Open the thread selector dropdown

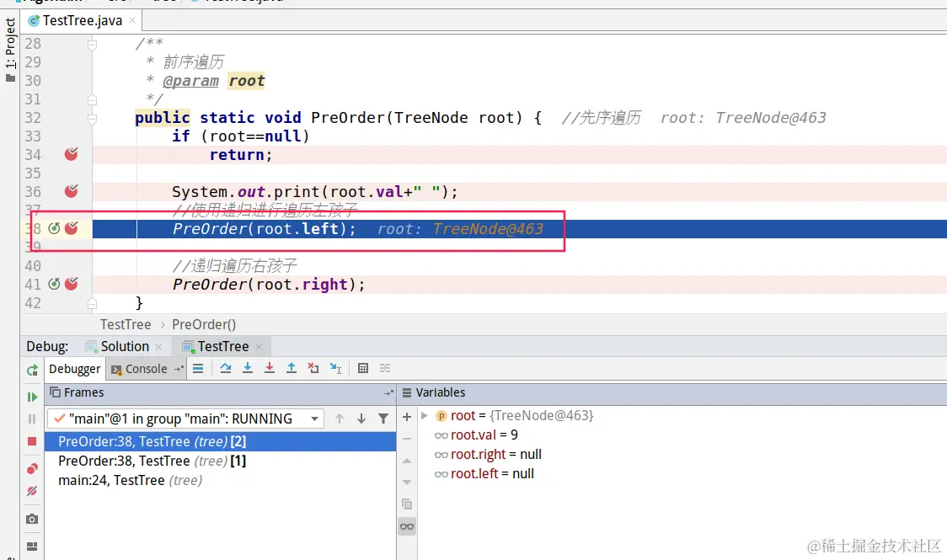(314, 419)
